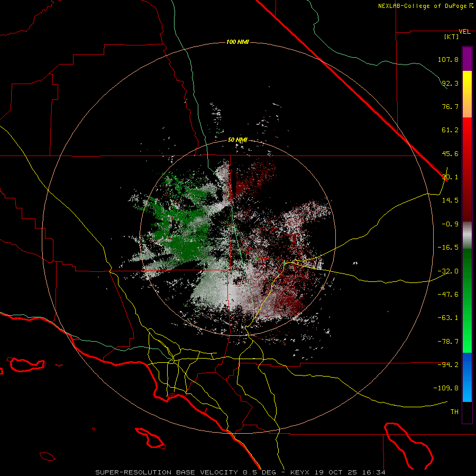Click the purple segment of velocity color bar
This screenshot has width=476, height=476.
tap(467, 59)
